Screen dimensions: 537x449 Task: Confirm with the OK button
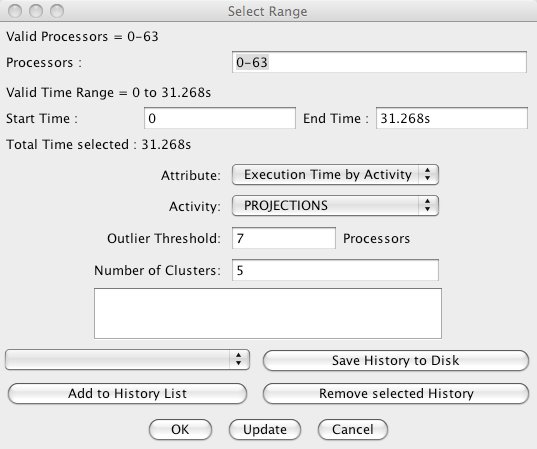point(180,429)
